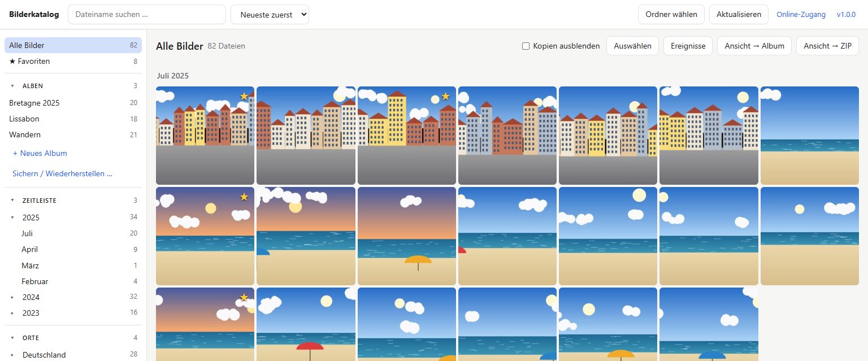This screenshot has height=361, width=868.
Task: Click the Aktualisieren button
Action: coord(739,15)
